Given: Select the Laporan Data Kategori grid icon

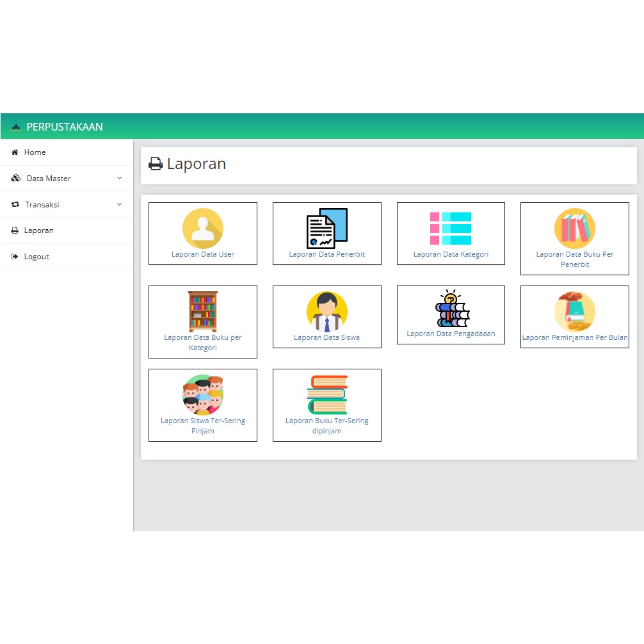Looking at the screenshot, I should click(450, 226).
